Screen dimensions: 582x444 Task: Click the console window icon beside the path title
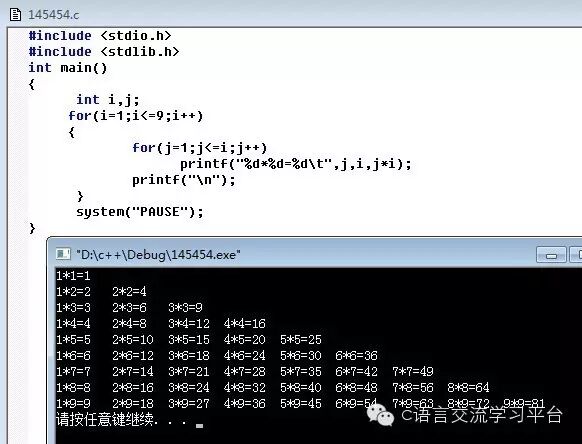(63, 254)
